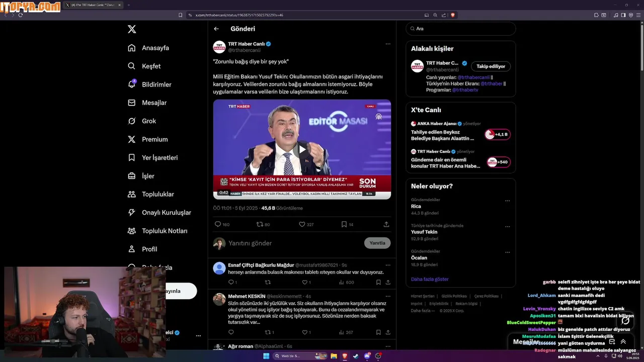
Task: Select the X'te TRT Haber Canlı browser tab
Action: [93, 5]
